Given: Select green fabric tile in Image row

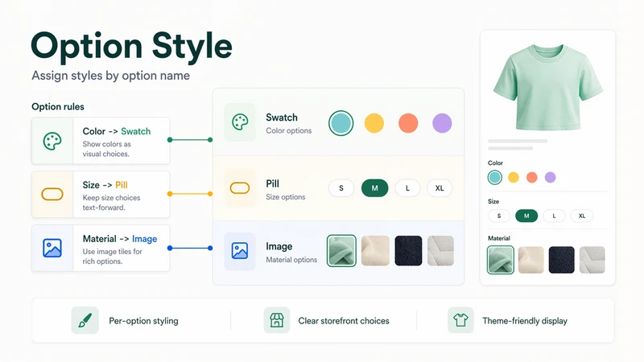Looking at the screenshot, I should pos(341,251).
